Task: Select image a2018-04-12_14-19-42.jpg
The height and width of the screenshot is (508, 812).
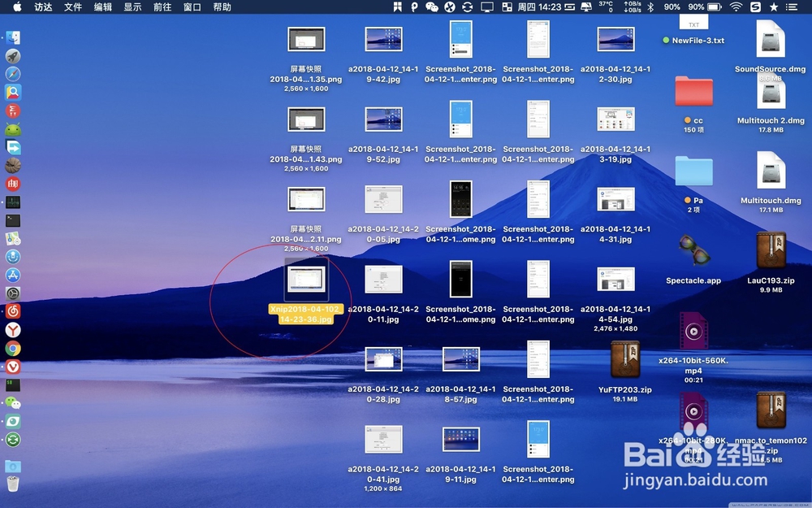Action: click(x=383, y=39)
